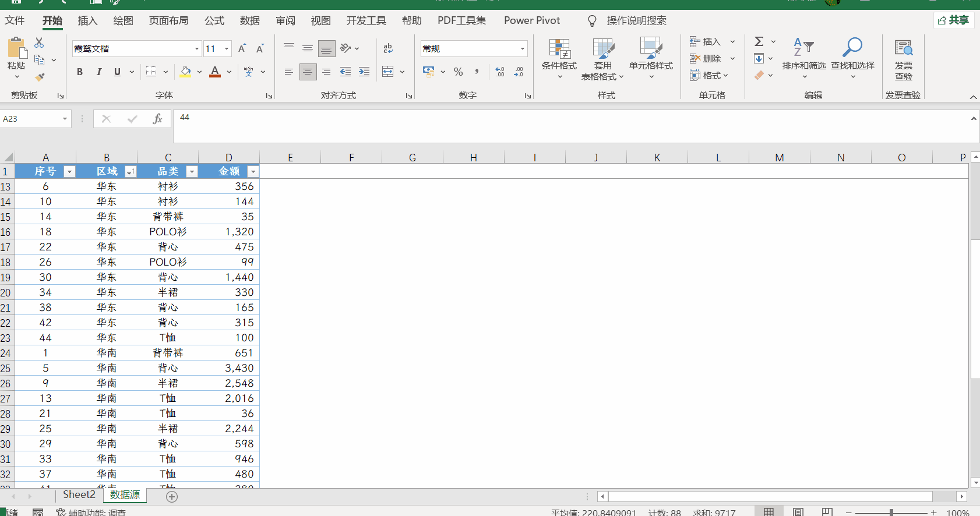Open the 金额 column filter dropdown
The height and width of the screenshot is (516, 980).
click(253, 172)
